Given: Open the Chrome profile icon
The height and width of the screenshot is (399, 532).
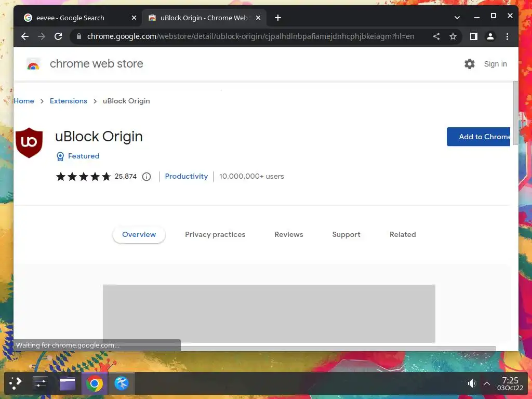Looking at the screenshot, I should tap(490, 36).
